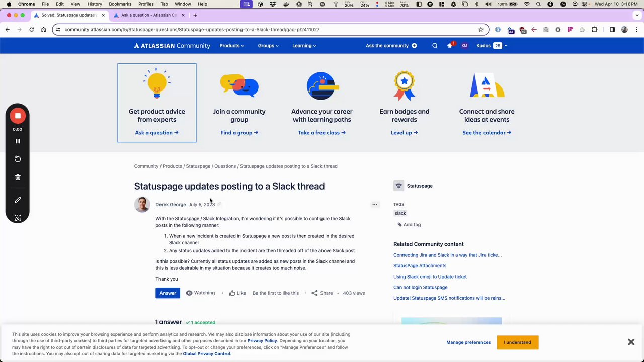
Task: Toggle Watching on this question
Action: point(200,293)
